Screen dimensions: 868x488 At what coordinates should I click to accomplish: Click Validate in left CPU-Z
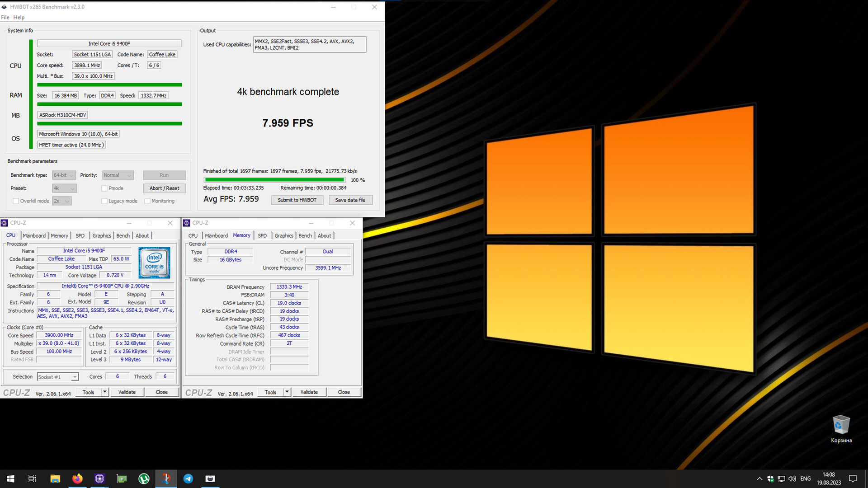pos(127,392)
